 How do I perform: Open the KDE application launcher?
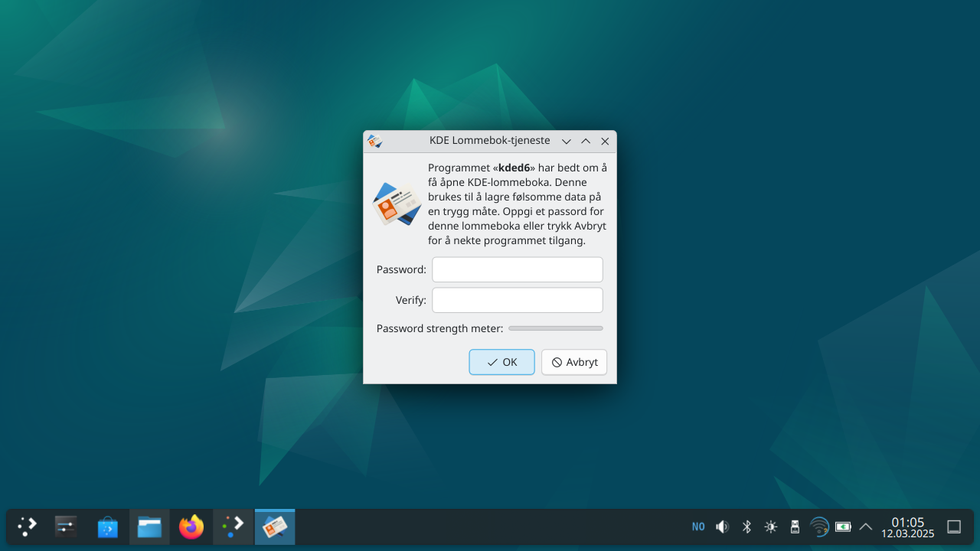coord(28,527)
